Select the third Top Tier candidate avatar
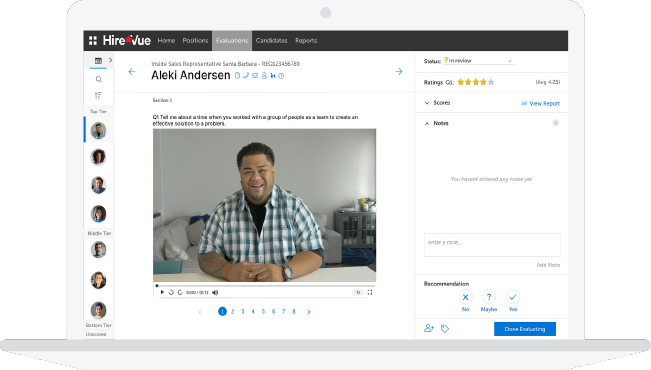 click(98, 185)
